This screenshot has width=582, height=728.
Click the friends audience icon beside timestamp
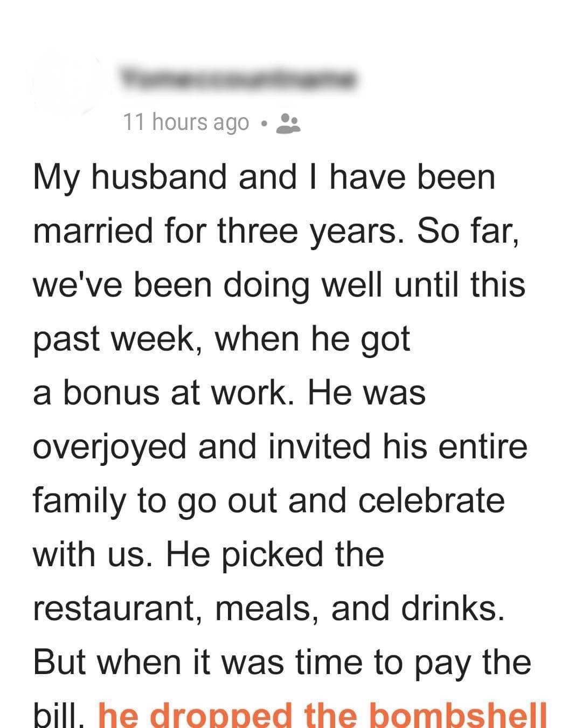point(288,123)
